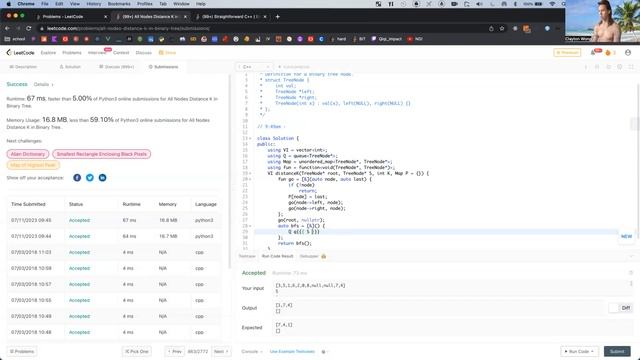The image size is (640, 360).
Task: Open the Problems list button
Action: coord(22,351)
